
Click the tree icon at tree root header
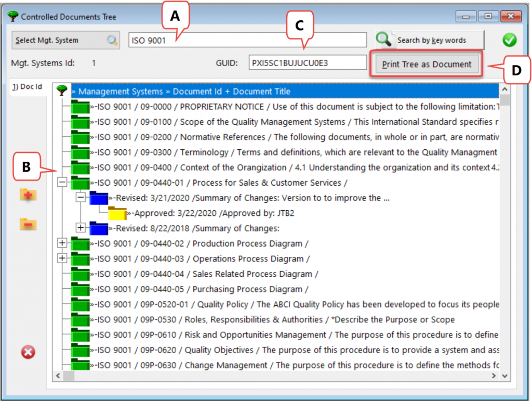(x=62, y=90)
